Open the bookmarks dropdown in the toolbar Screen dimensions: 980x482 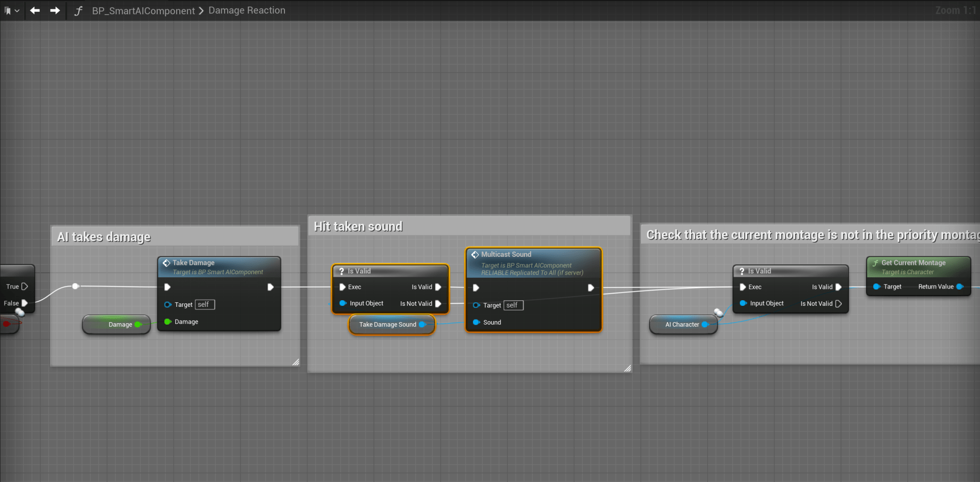(11, 10)
